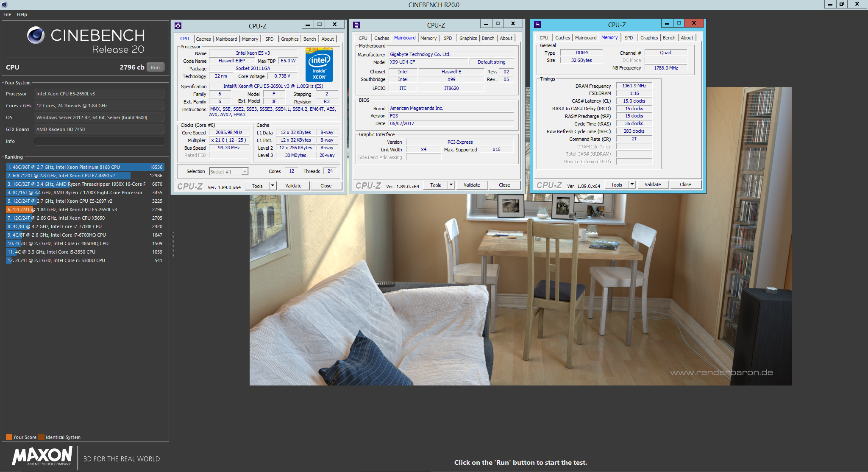
Task: Click the MAXON logo at the bottom
Action: click(x=42, y=456)
